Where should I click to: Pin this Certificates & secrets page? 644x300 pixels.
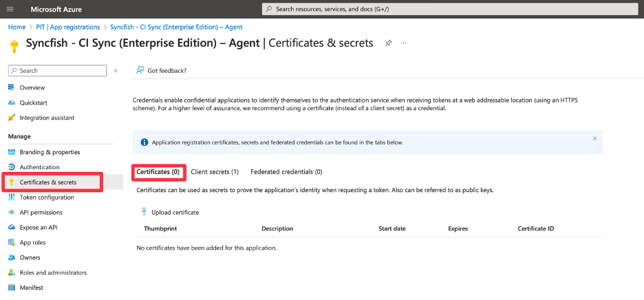388,43
